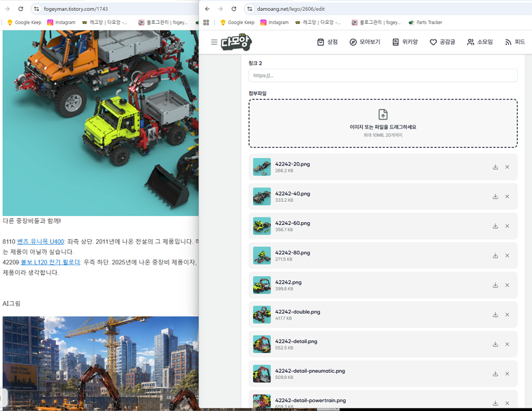Download 42242-detail-pneumatic.png attachment
The width and height of the screenshot is (532, 411).
pyautogui.click(x=495, y=374)
